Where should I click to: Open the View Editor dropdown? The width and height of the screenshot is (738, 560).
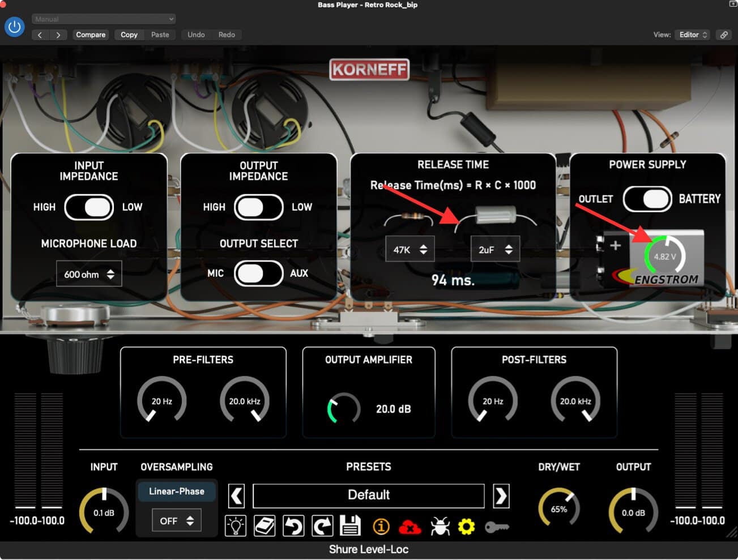point(692,35)
